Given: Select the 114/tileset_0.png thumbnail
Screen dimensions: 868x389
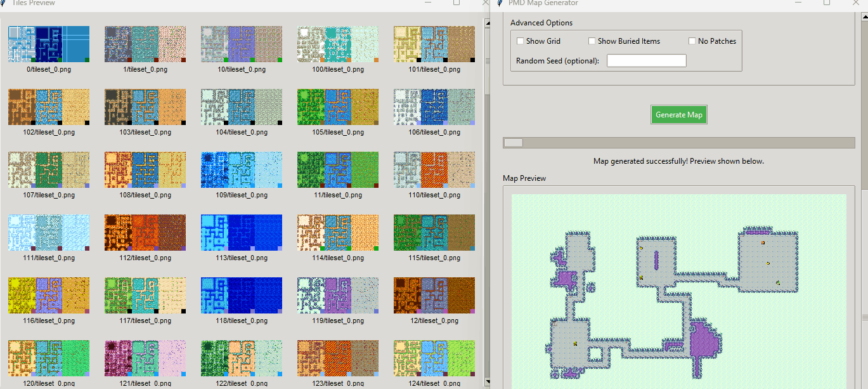Looking at the screenshot, I should point(338,232).
